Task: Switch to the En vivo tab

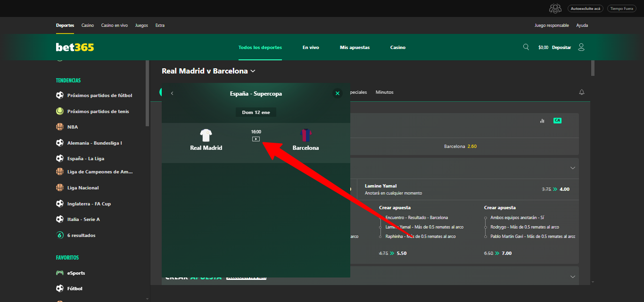Action: [311, 47]
